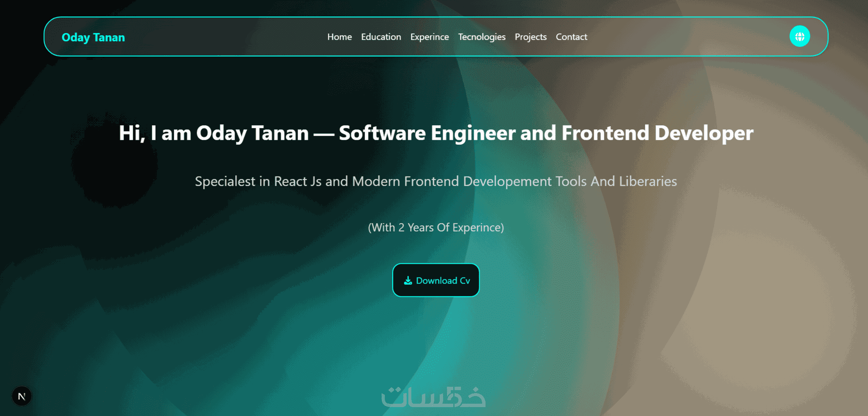
Task: Click the Download Cv button
Action: (436, 280)
